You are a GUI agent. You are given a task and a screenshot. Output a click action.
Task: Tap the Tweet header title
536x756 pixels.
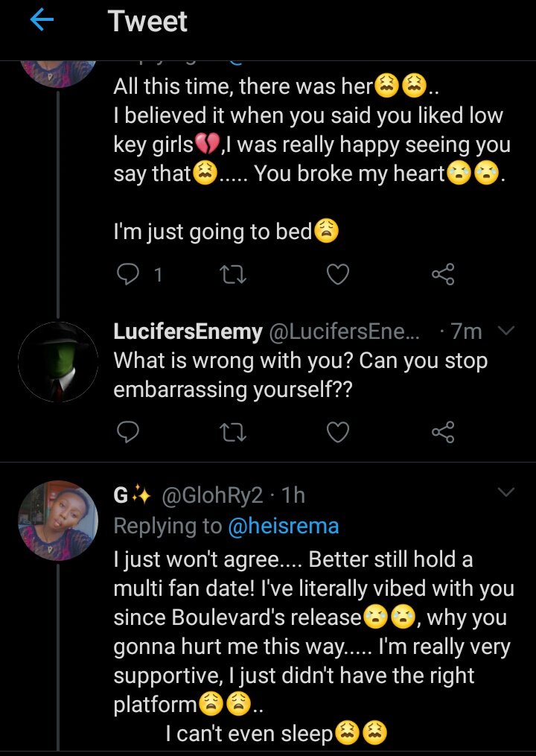click(147, 22)
